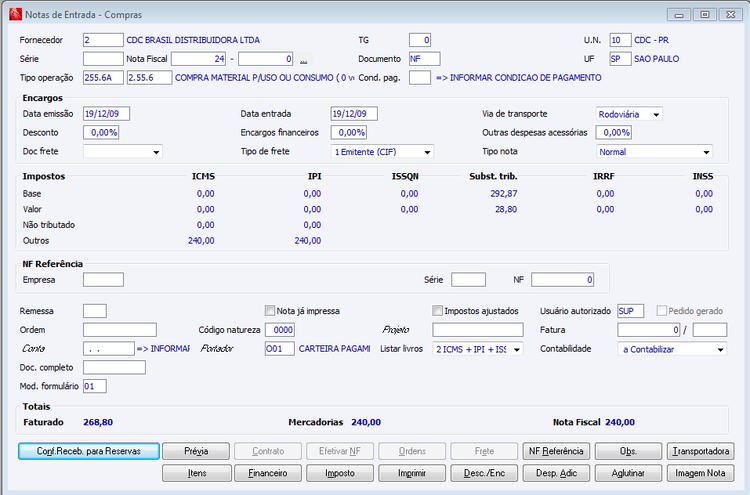Focus the UF field showing SP
The width and height of the screenshot is (750, 495).
(x=620, y=59)
